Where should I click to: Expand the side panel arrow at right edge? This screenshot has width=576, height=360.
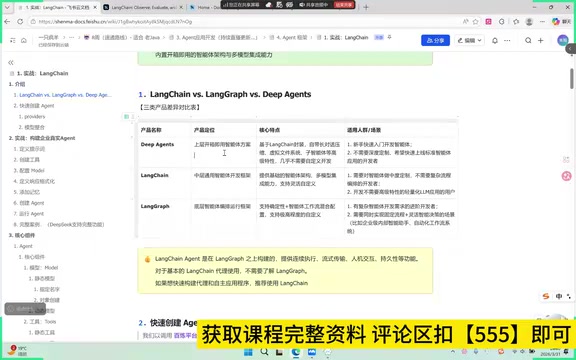tap(570, 48)
